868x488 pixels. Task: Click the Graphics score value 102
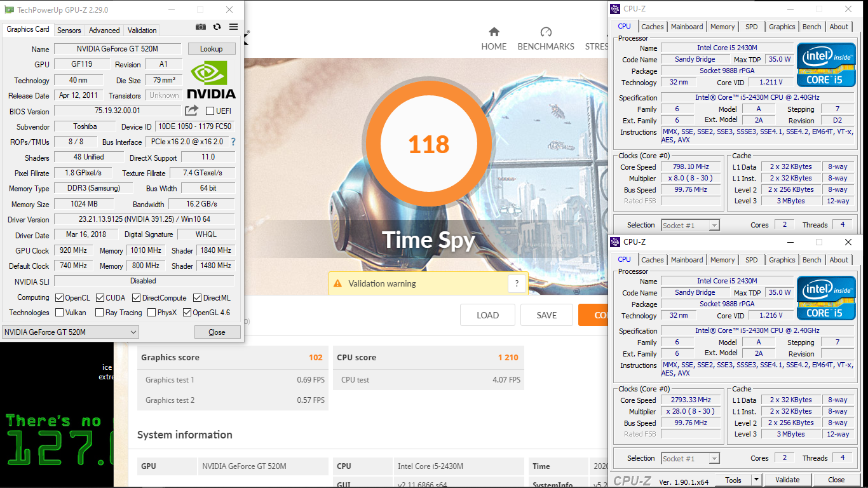point(316,357)
